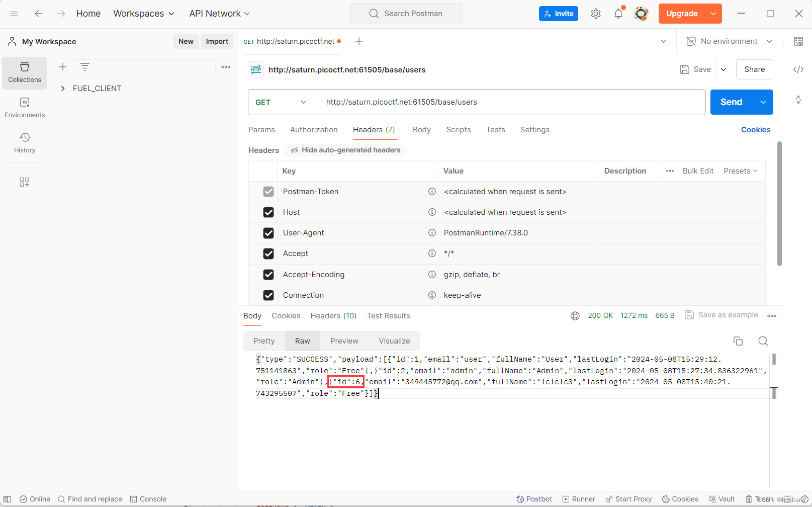Switch to the Test Results tab
The width and height of the screenshot is (812, 507).
(388, 316)
